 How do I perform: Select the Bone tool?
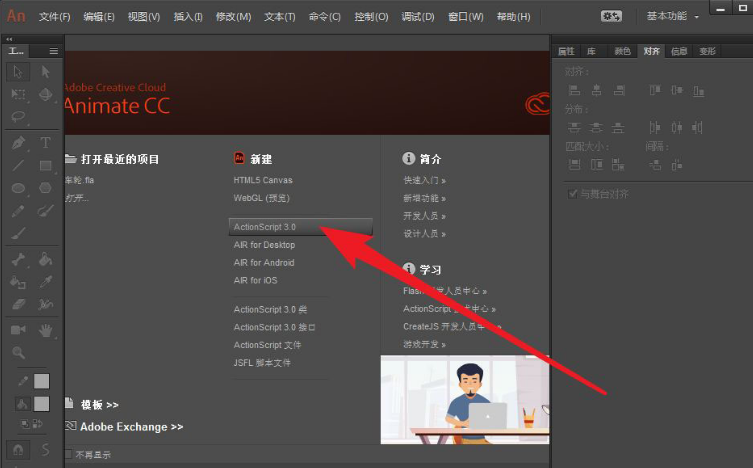(18, 260)
